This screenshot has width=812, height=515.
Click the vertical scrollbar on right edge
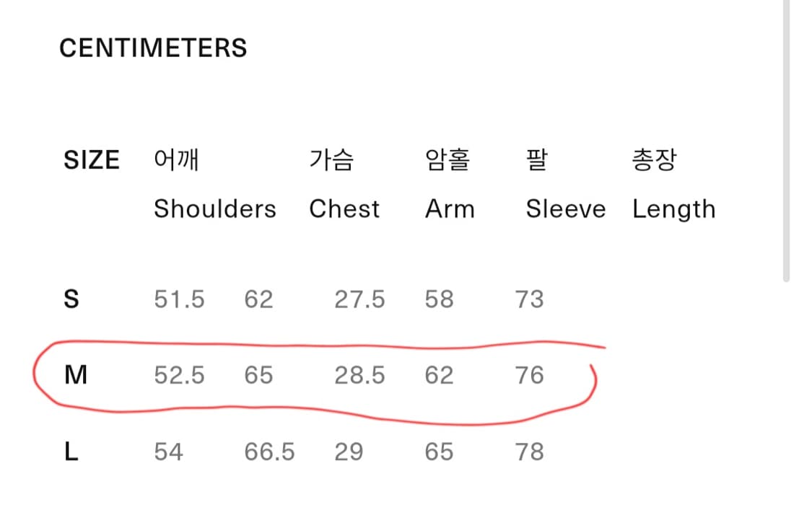786,140
